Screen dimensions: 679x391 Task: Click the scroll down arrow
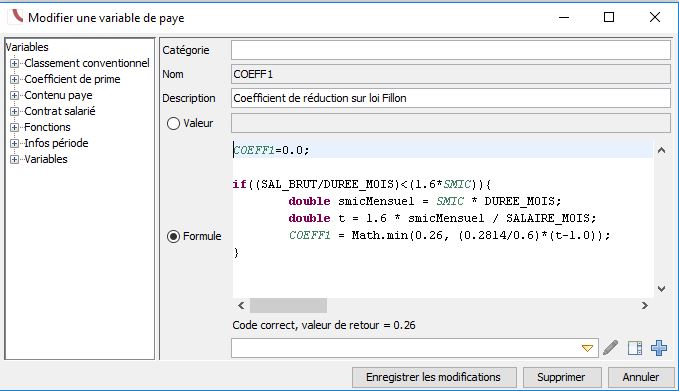pyautogui.click(x=661, y=289)
